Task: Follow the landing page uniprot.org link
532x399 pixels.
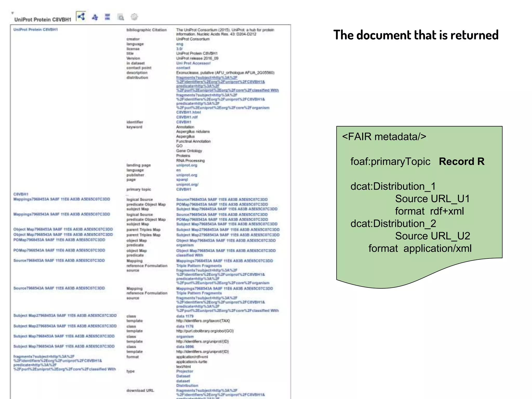Action: (187, 165)
